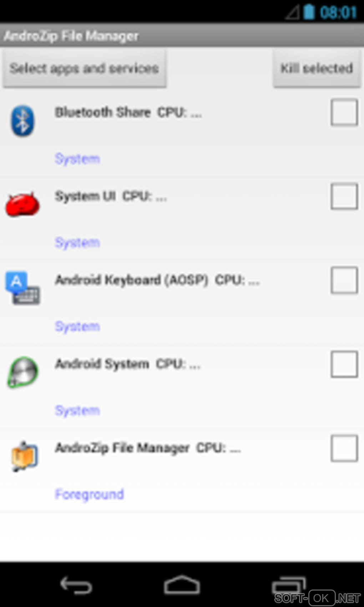Tap the battery icon in status bar

tap(309, 12)
